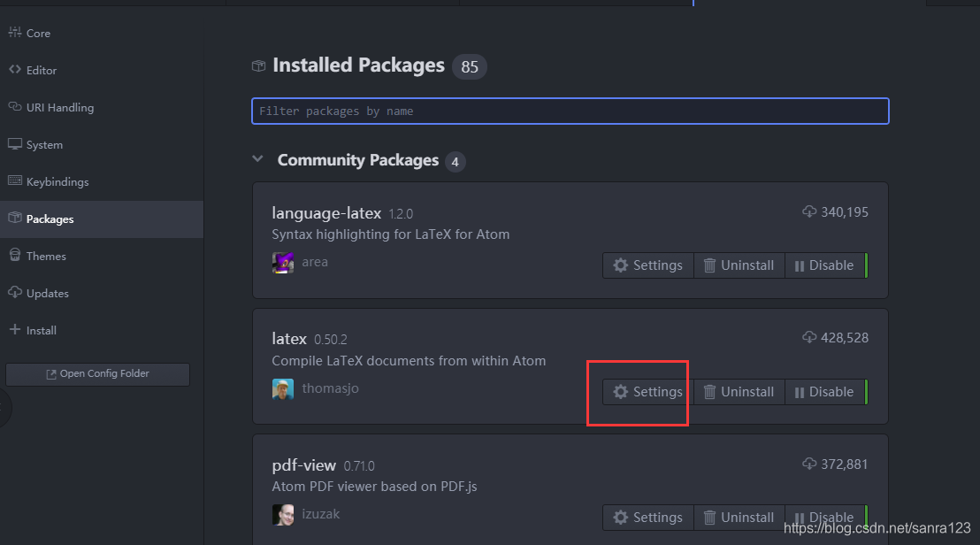
Task: Disable the language-latex package
Action: 825,265
